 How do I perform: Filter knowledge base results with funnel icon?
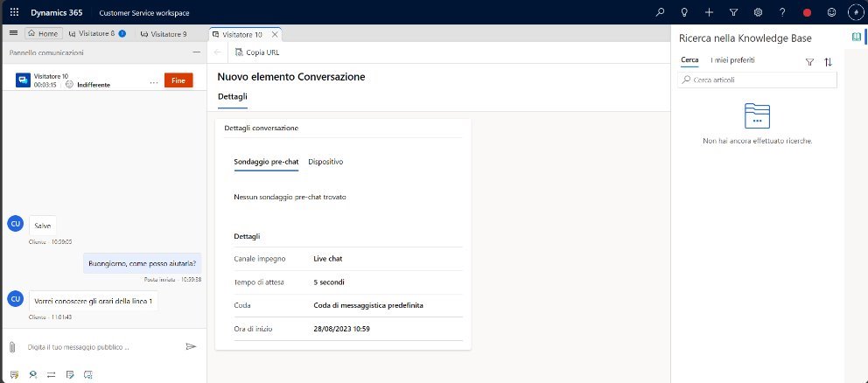click(x=809, y=62)
